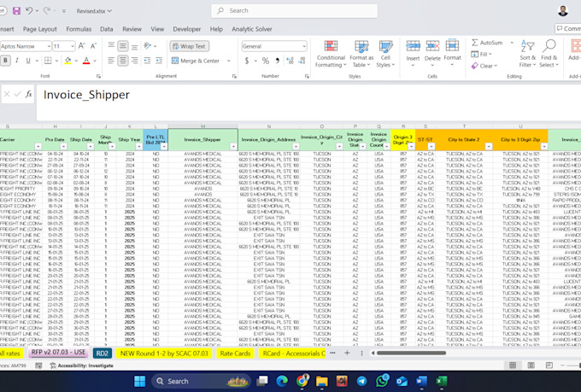Open Telegram from the taskbar

362,381
